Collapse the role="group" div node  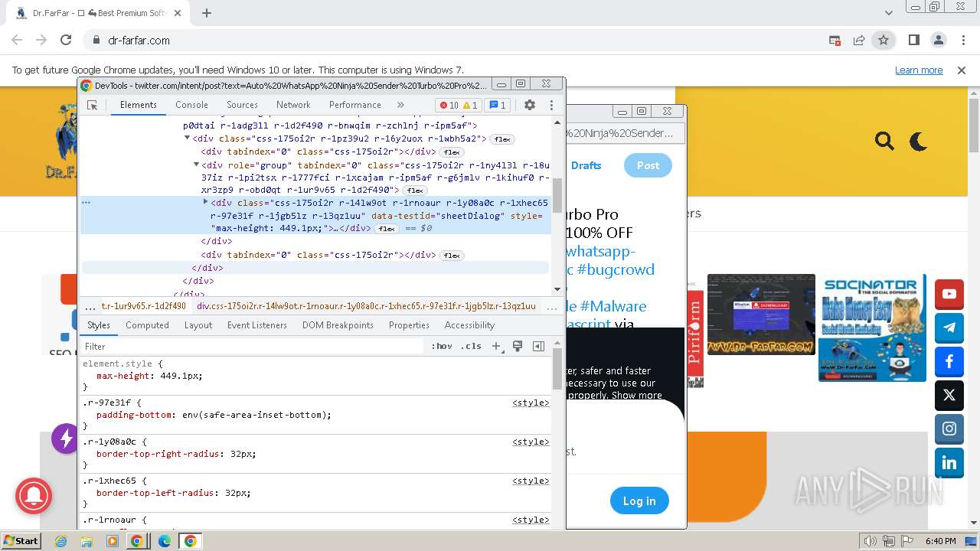pos(196,165)
